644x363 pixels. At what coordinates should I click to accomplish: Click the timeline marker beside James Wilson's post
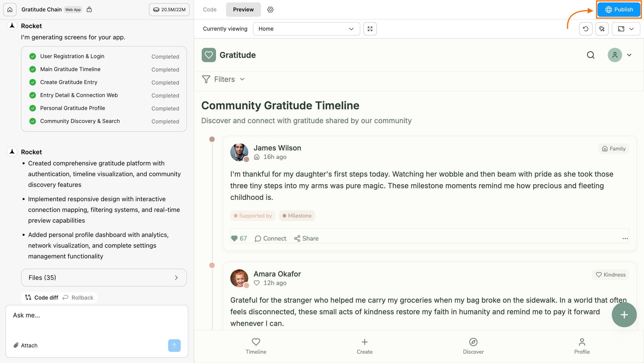click(212, 139)
